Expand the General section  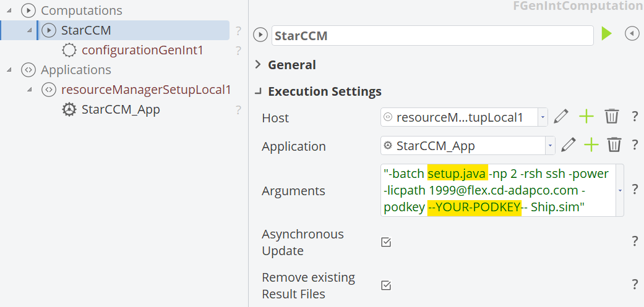click(x=258, y=64)
